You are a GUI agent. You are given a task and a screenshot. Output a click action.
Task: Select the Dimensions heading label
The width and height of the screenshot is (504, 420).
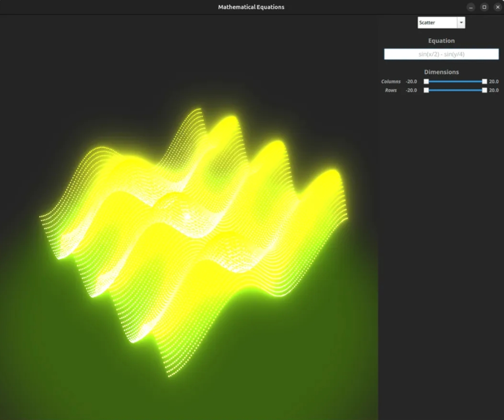click(441, 72)
